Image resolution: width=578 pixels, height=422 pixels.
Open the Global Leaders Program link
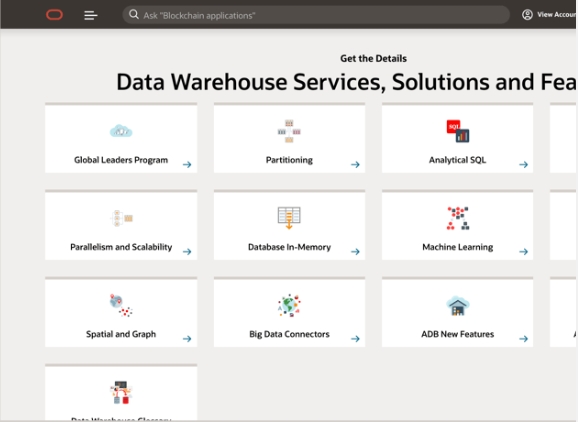pyautogui.click(x=121, y=160)
